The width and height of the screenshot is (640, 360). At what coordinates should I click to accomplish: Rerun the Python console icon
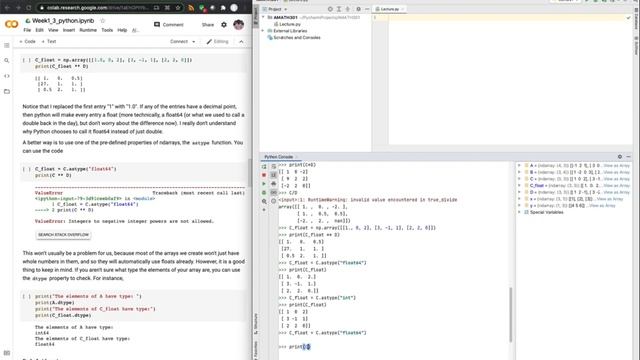(x=264, y=166)
